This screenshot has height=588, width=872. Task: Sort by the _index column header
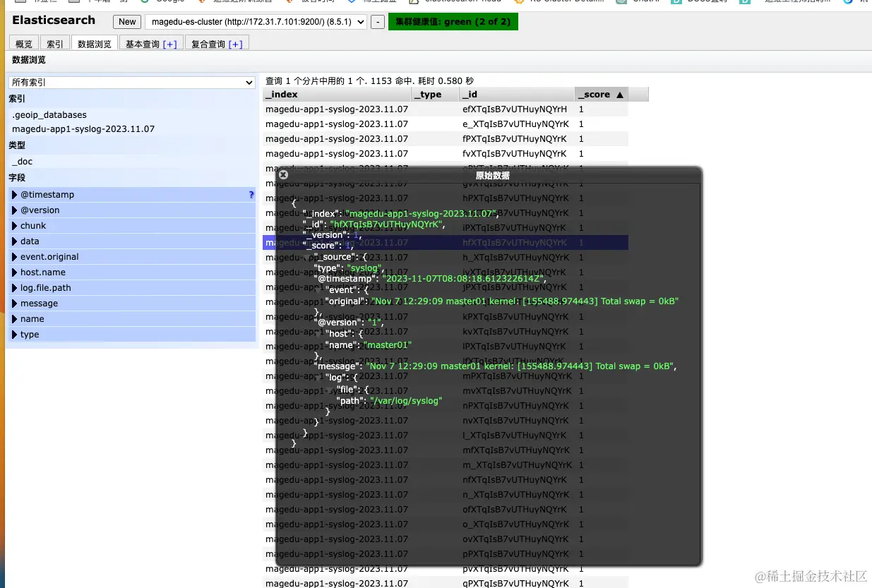tap(337, 95)
